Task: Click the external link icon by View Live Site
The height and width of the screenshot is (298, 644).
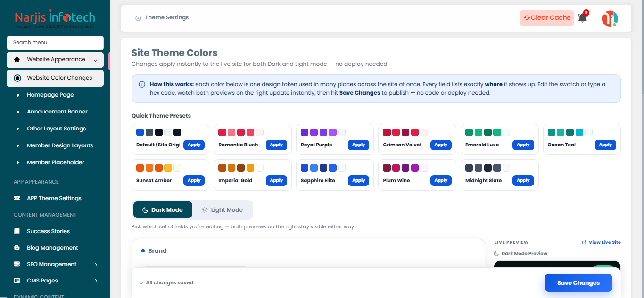Action: point(585,242)
